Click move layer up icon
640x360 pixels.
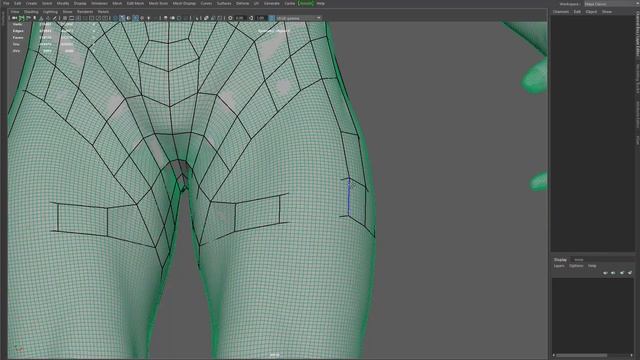pos(605,273)
